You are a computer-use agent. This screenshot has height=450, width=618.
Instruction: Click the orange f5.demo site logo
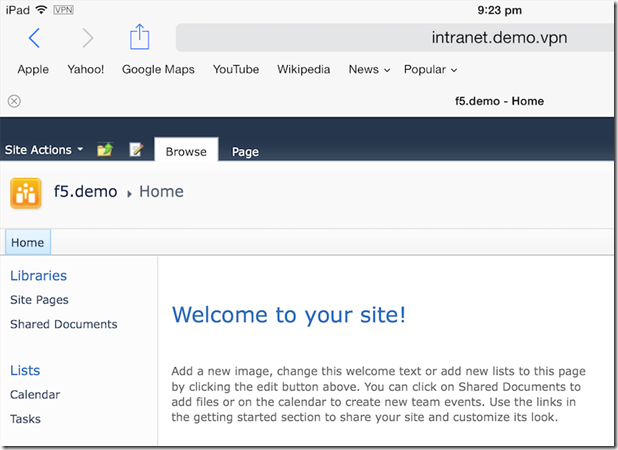(x=26, y=193)
